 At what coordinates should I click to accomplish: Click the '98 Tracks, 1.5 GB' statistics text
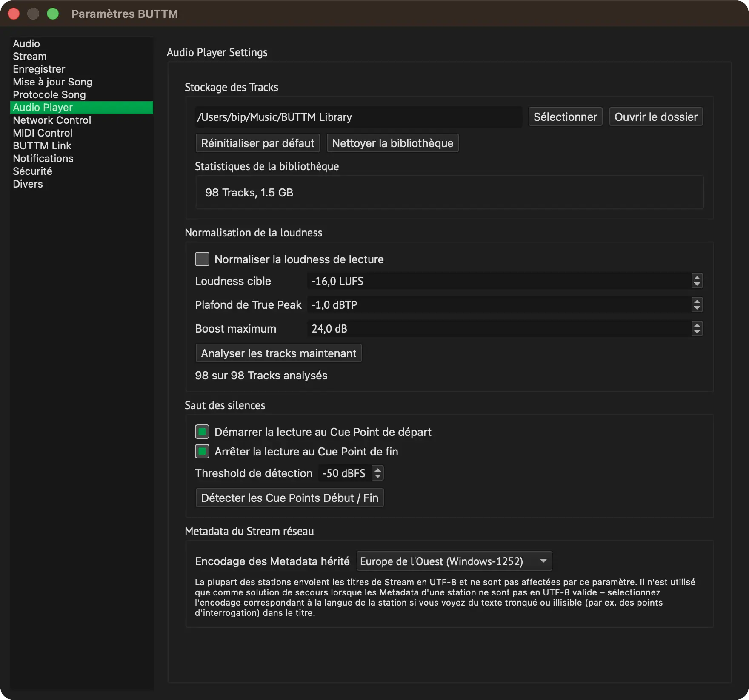coord(249,193)
